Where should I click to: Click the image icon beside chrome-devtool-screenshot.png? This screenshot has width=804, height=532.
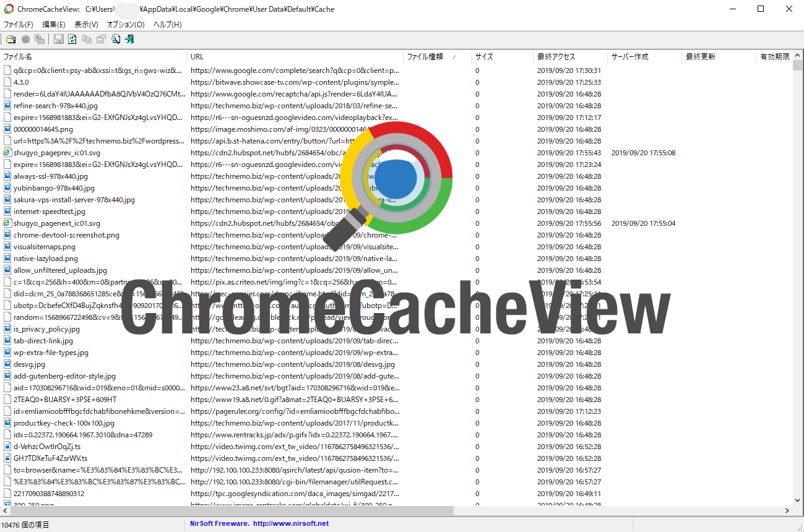point(7,235)
